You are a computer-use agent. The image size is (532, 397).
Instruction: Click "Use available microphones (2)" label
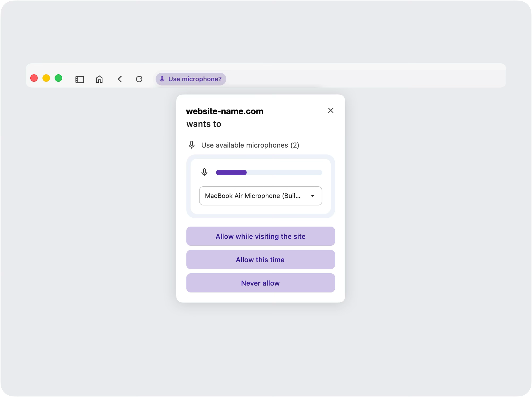[250, 145]
